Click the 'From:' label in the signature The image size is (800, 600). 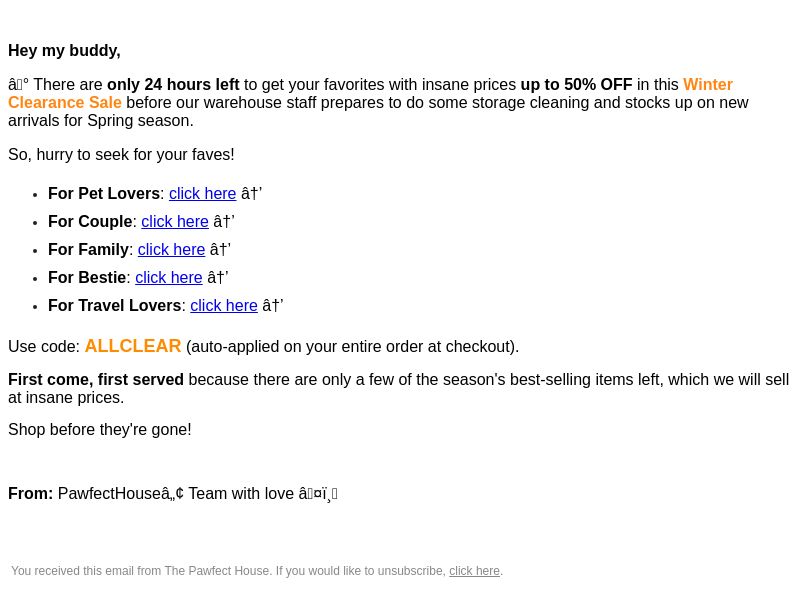click(31, 494)
